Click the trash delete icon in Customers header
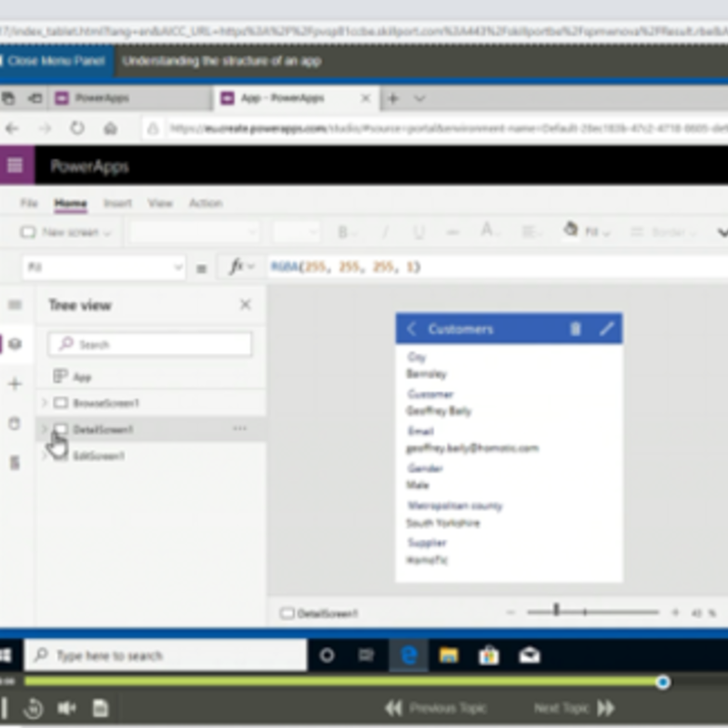 (x=575, y=329)
